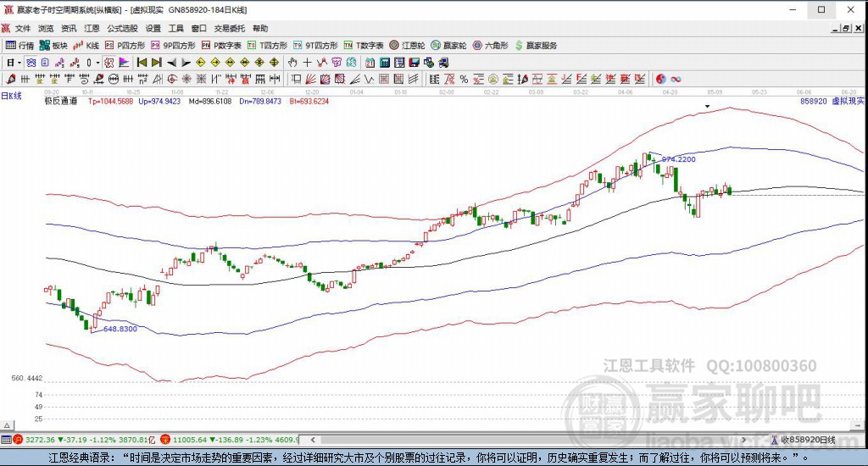Screen dimensions: 868x466
Task: Expand the 日 period dropdown
Action: (19, 63)
